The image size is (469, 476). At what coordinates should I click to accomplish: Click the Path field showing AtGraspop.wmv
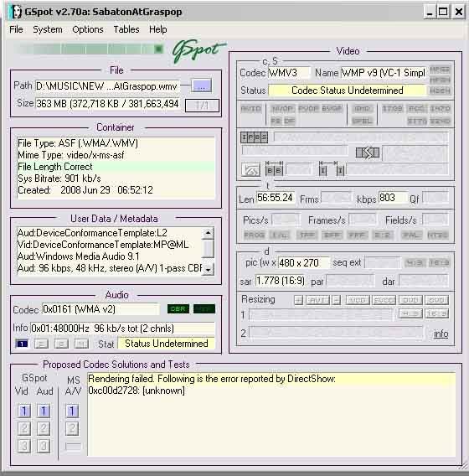107,86
